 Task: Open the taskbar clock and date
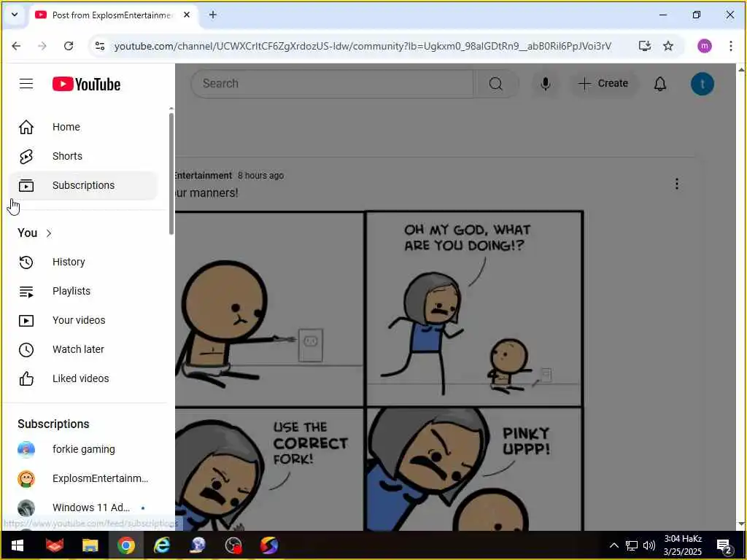[x=683, y=545]
